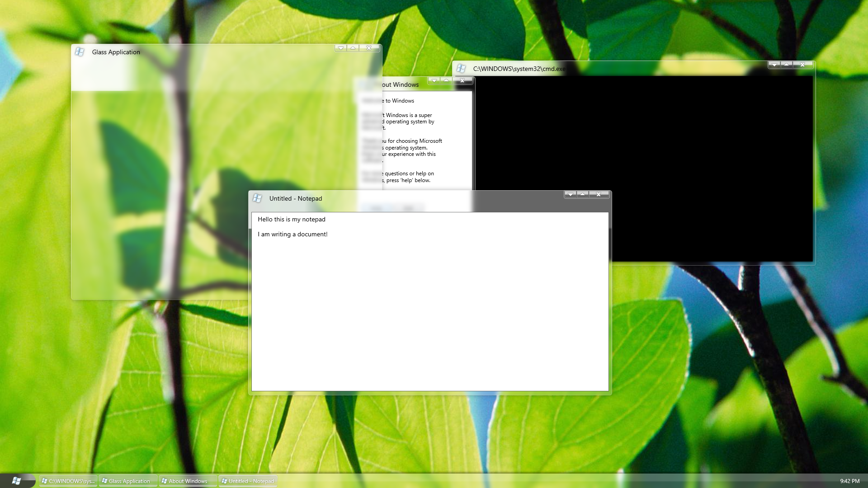Switch to cmd.exe from the taskbar

(68, 481)
